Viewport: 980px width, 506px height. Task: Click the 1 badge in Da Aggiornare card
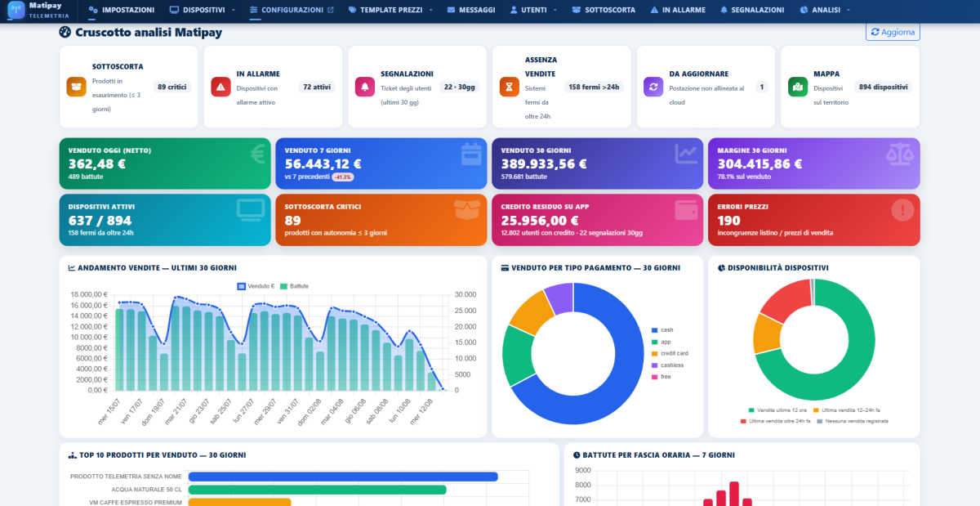(762, 87)
